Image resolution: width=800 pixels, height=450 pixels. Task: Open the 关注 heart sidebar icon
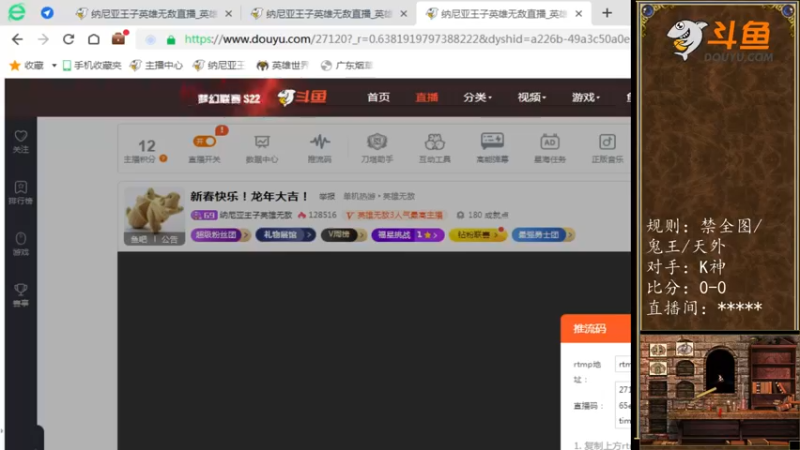click(21, 141)
